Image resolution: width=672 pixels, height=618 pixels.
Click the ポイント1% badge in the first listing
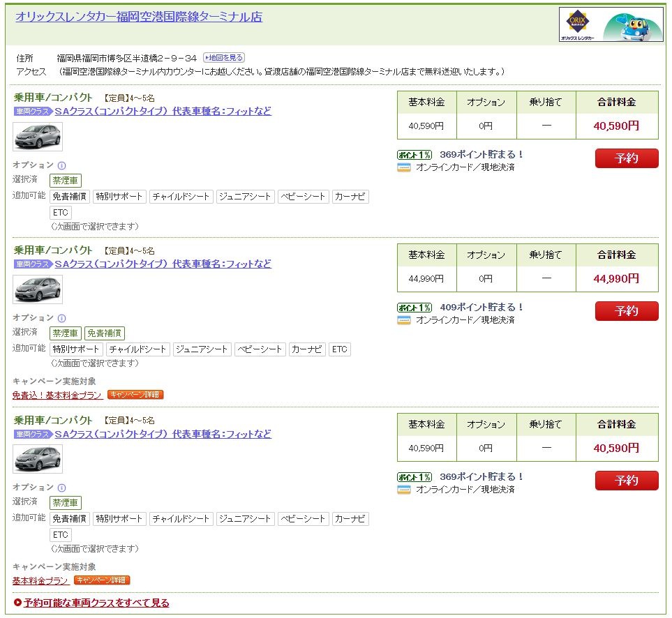[x=415, y=155]
